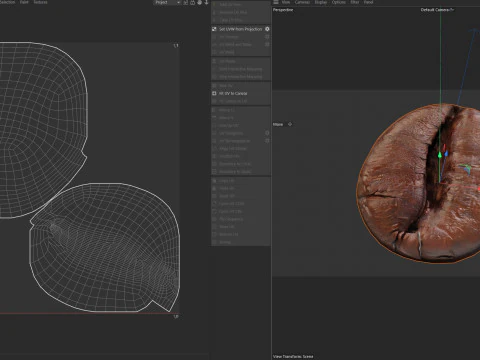480x360 pixels.
Task: Open the viewport Panel menu
Action: (368, 2)
